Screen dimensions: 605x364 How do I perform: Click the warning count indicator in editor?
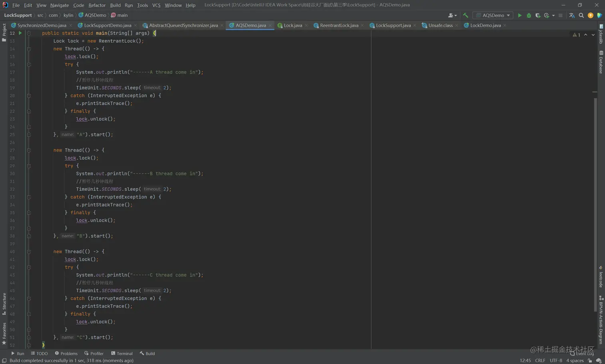[577, 35]
